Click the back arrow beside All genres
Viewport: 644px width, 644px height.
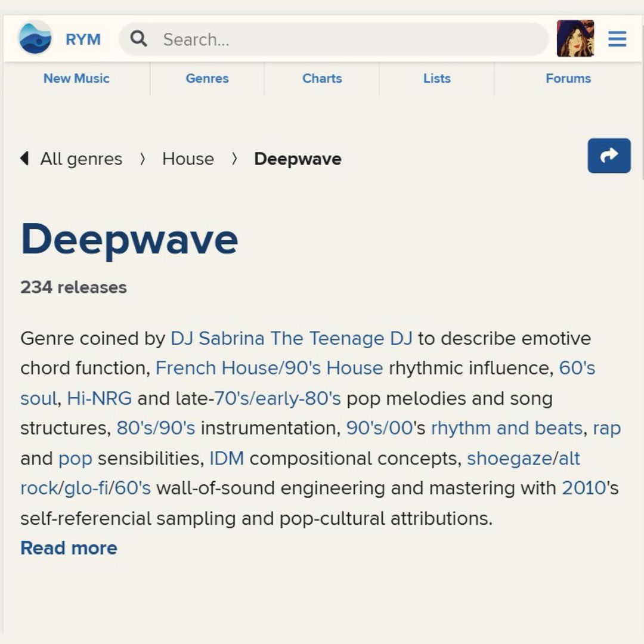pos(24,159)
